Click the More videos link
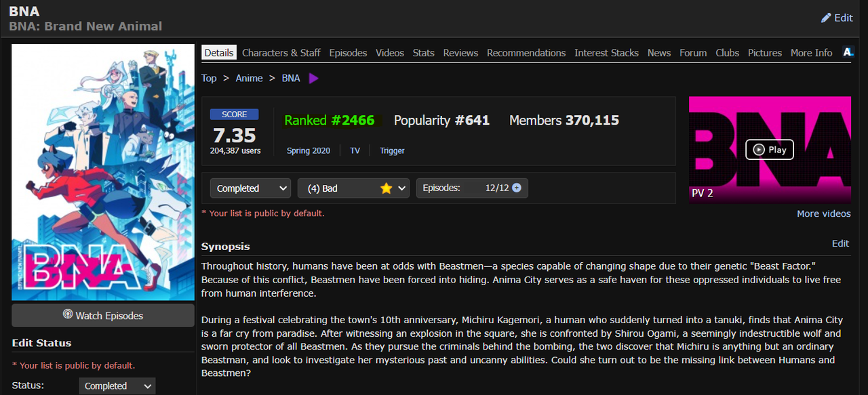Screen dimensions: 868x395 click(824, 213)
